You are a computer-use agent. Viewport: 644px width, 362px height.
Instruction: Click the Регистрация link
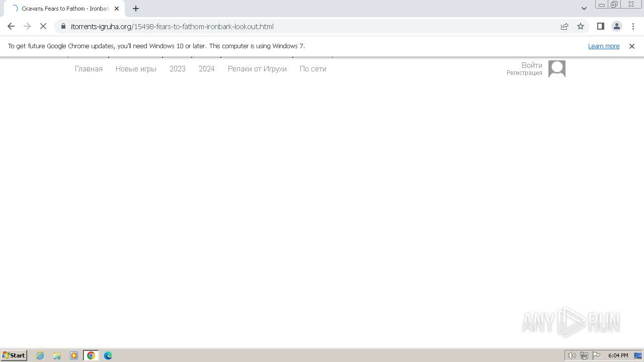point(524,73)
